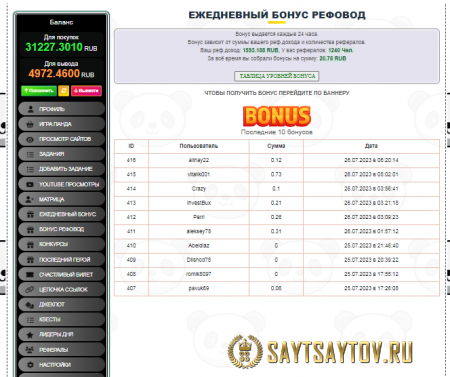Click the profile person icon in sidebar
Image resolution: width=450 pixels, height=377 pixels.
coord(30,109)
